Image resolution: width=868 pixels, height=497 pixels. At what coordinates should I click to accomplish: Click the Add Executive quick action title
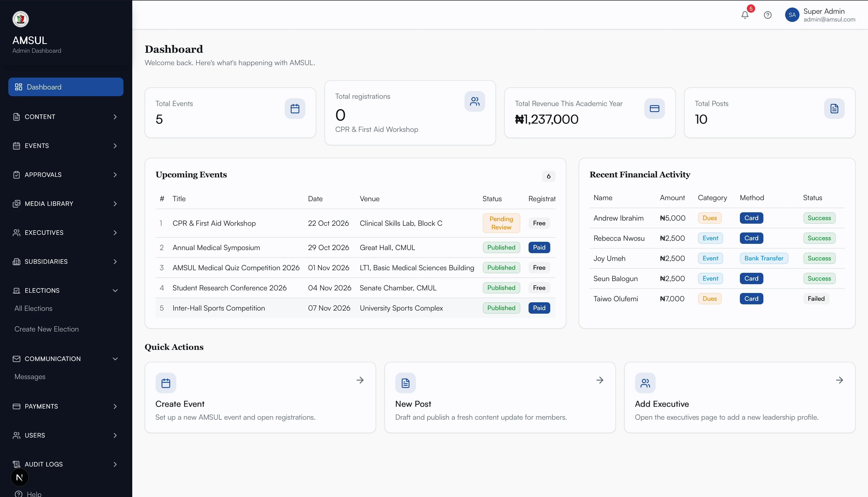[662, 404]
